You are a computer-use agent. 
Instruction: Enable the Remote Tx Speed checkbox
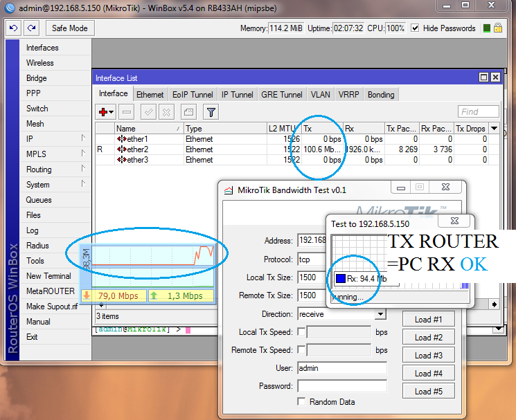[x=301, y=349]
